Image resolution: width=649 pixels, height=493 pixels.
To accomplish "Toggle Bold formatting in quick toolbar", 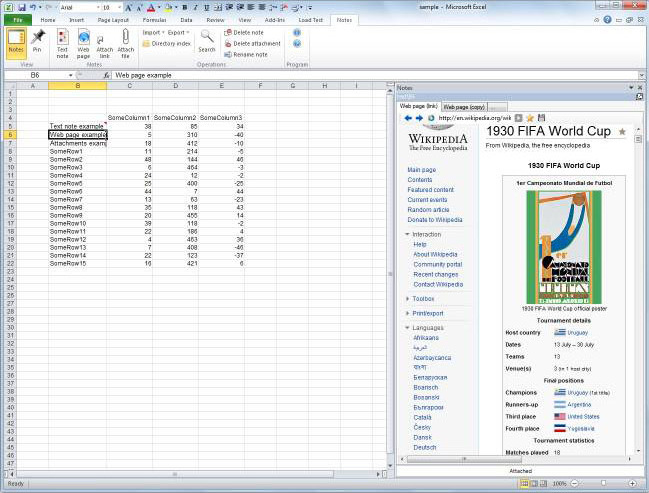I will [184, 7].
